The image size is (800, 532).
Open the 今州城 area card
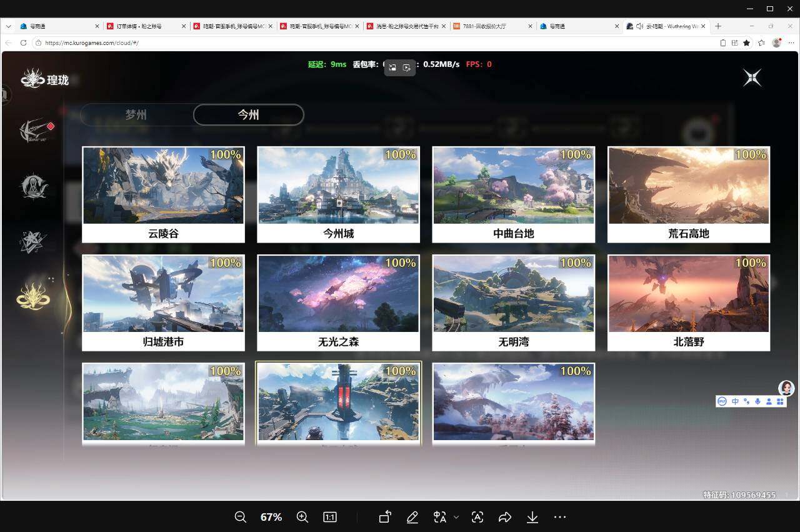338,194
